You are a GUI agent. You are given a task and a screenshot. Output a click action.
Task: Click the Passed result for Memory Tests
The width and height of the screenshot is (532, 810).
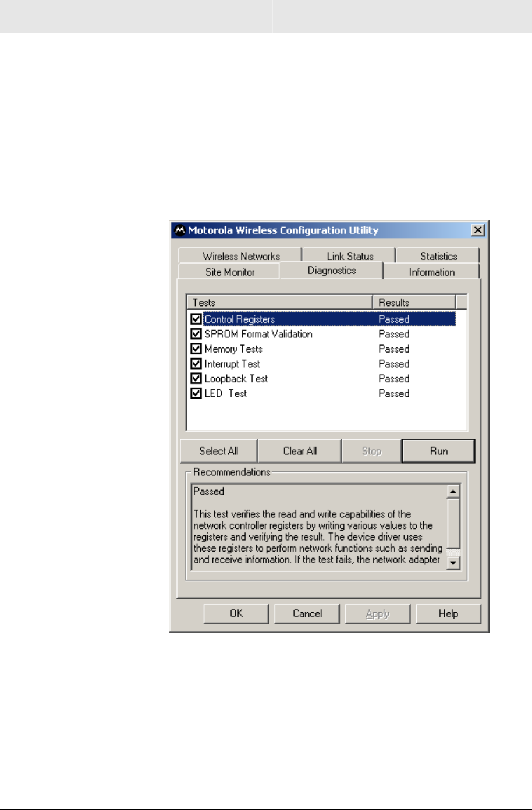click(x=394, y=349)
